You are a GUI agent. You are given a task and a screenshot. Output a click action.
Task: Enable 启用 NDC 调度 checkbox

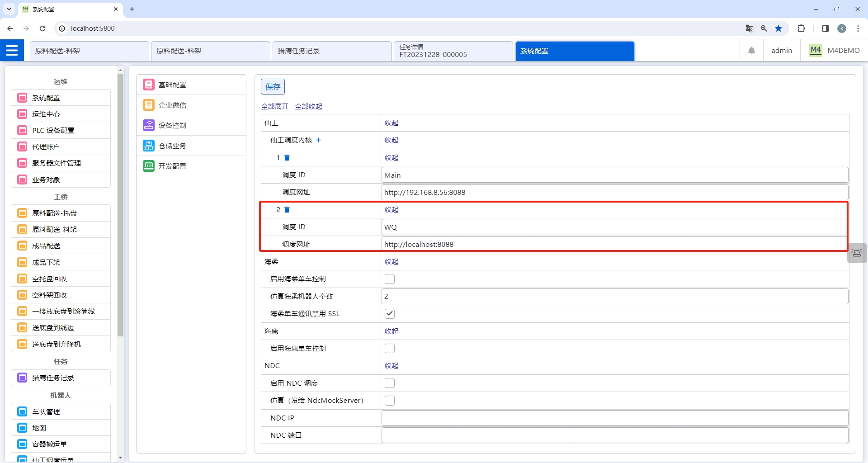click(x=389, y=383)
